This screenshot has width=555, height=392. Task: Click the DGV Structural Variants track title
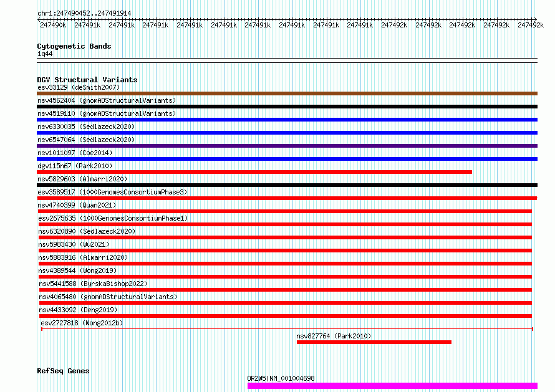87,80
